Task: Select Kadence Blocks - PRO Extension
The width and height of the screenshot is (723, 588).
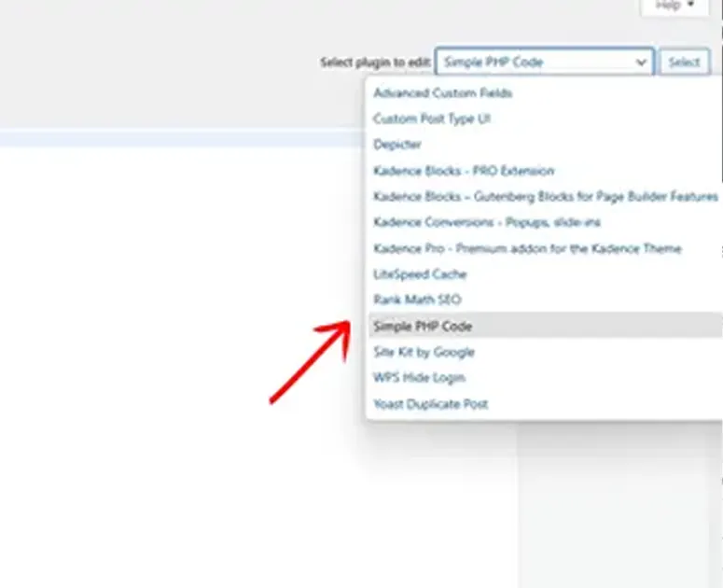Action: (x=464, y=171)
